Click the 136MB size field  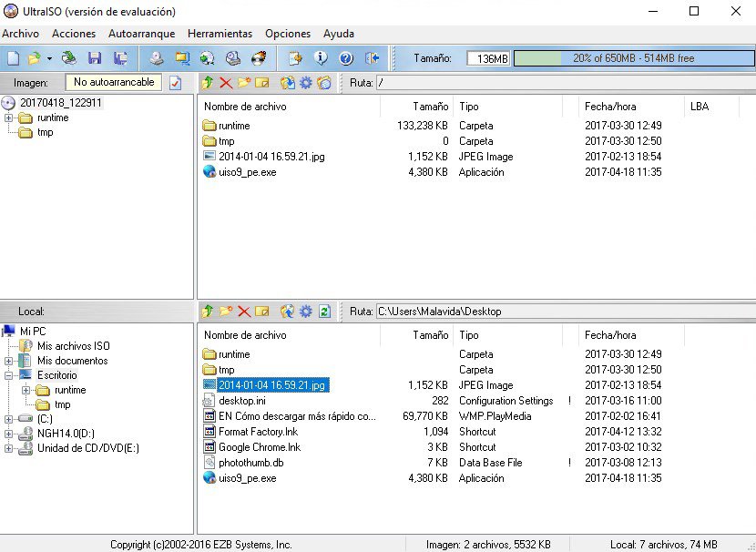click(x=488, y=58)
